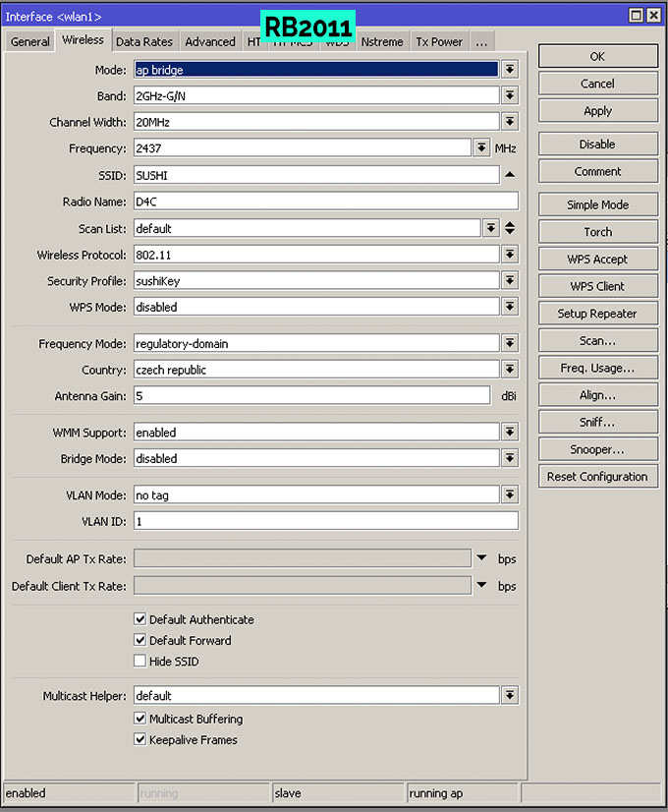This screenshot has height=812, width=668.
Task: Toggle the Hide SSID checkbox
Action: [139, 661]
